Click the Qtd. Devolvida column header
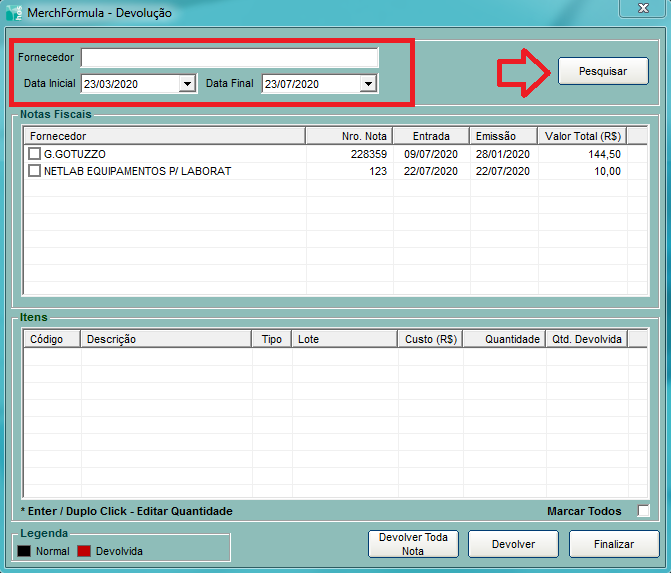This screenshot has height=573, width=671. (587, 339)
